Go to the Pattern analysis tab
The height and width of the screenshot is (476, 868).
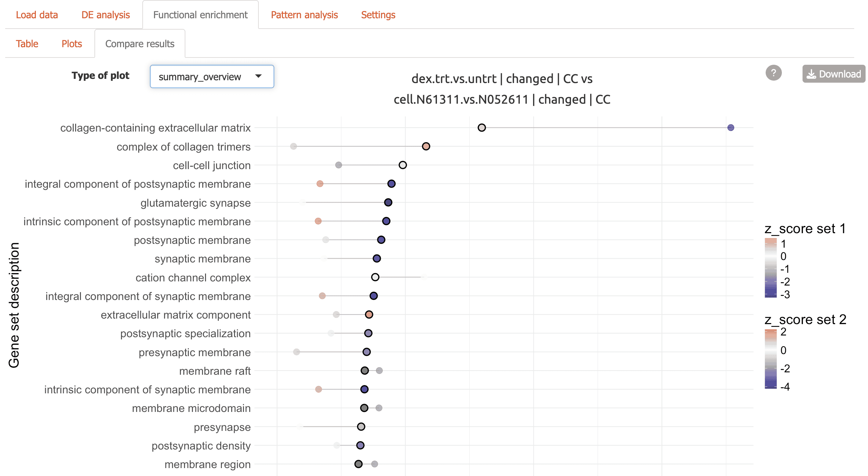click(x=304, y=15)
